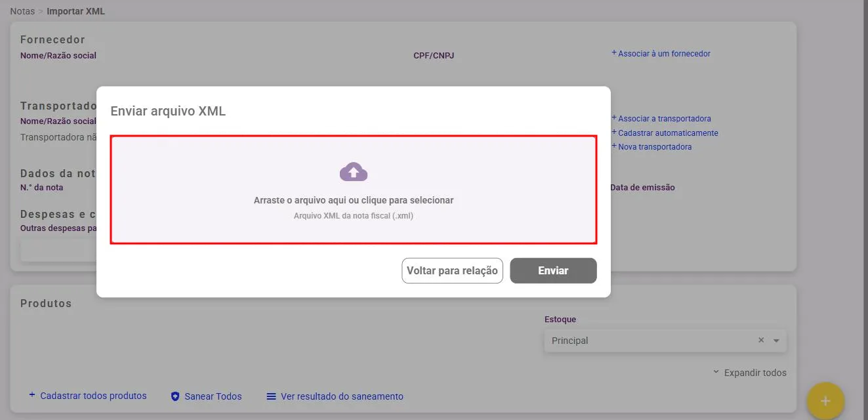The width and height of the screenshot is (868, 420).
Task: Click the Estoque label
Action: coord(560,320)
